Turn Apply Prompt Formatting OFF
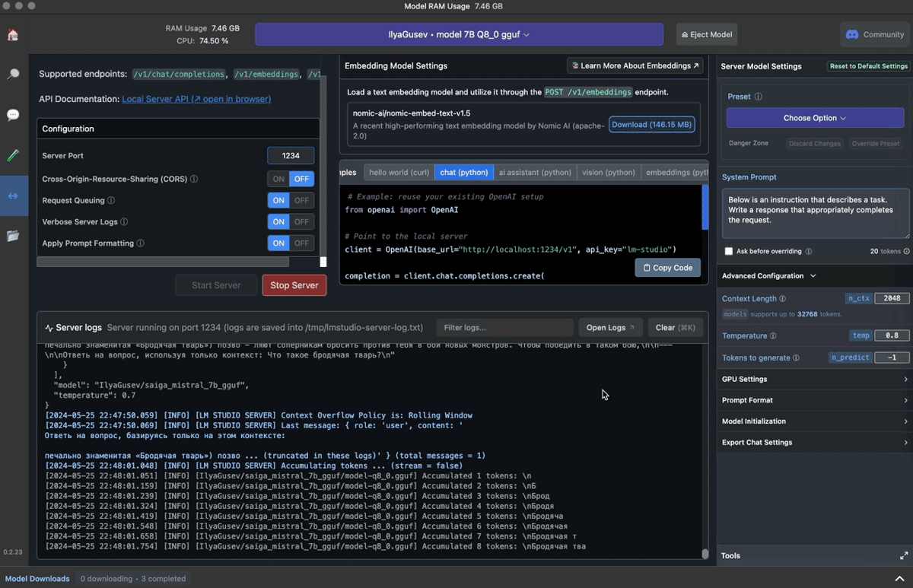This screenshot has height=588, width=913. pyautogui.click(x=302, y=243)
